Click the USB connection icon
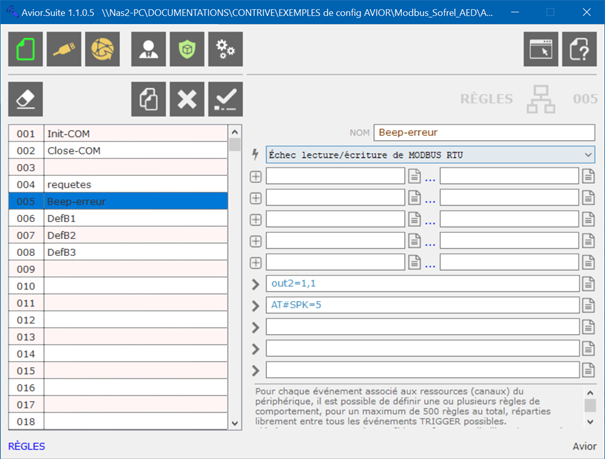The image size is (605, 459). coord(64,49)
